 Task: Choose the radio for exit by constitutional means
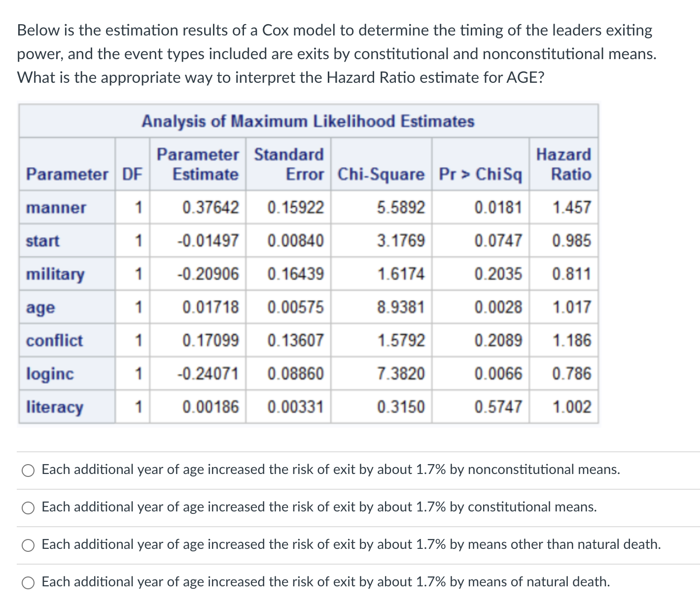29,508
